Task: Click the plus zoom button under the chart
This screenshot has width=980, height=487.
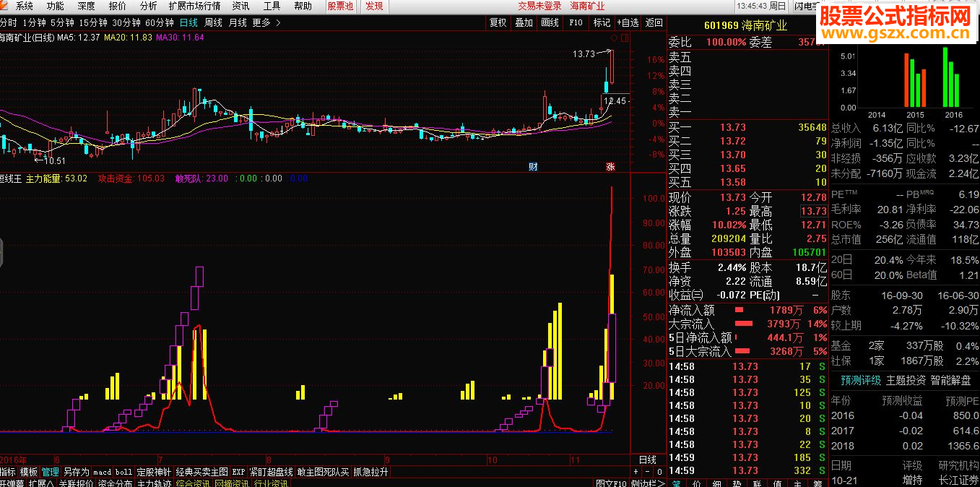Action: [636, 472]
